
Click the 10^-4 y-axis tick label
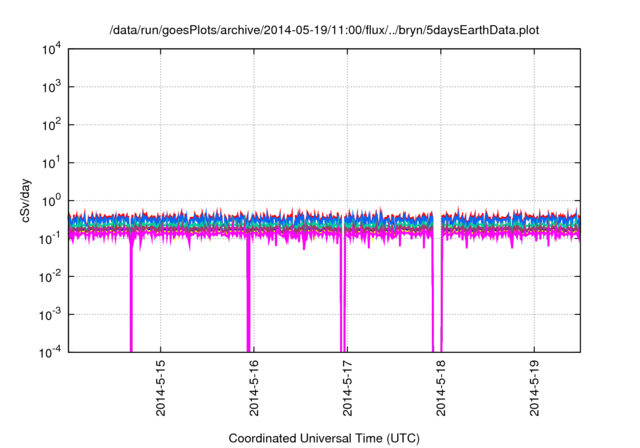(51, 353)
